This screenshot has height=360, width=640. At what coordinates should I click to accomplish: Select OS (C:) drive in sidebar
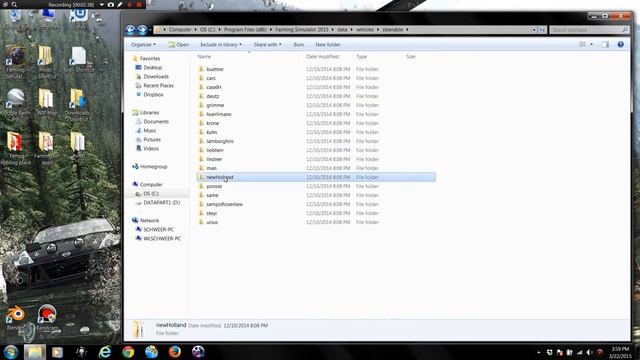tap(151, 193)
